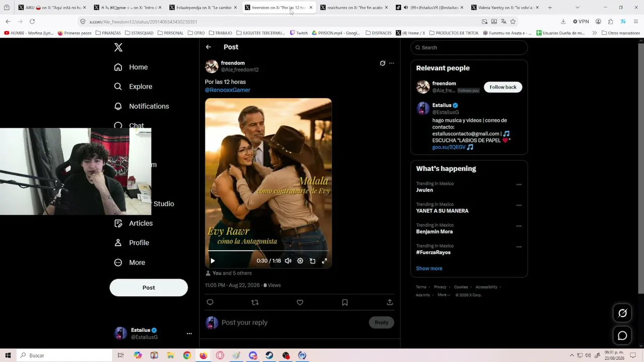Image resolution: width=644 pixels, height=362 pixels.
Task: Open Profile in the X sidebar
Action: click(x=131, y=243)
